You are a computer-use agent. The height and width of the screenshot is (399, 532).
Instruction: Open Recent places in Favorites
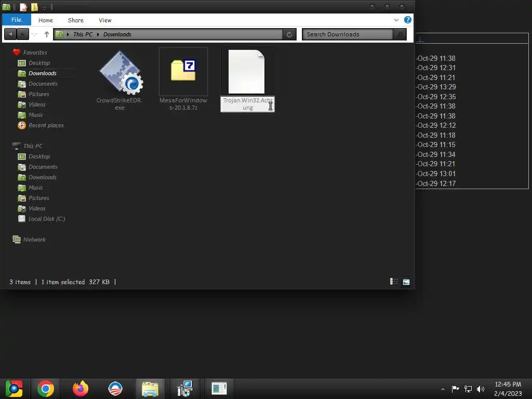click(x=46, y=125)
